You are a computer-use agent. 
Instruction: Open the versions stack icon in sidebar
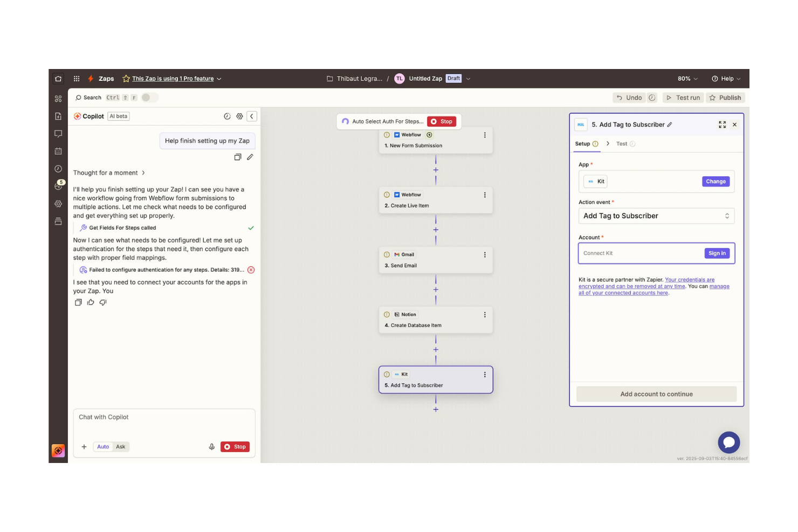[x=58, y=222]
